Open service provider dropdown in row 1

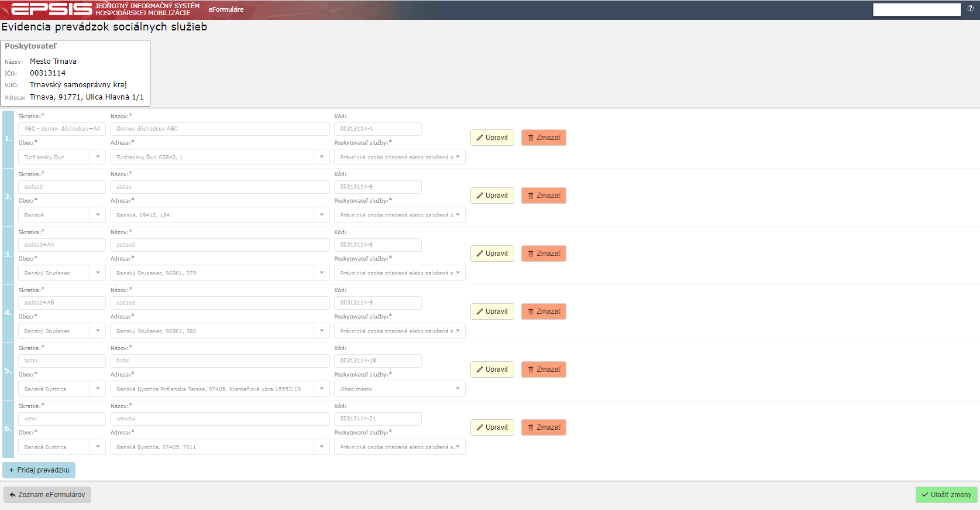(400, 157)
